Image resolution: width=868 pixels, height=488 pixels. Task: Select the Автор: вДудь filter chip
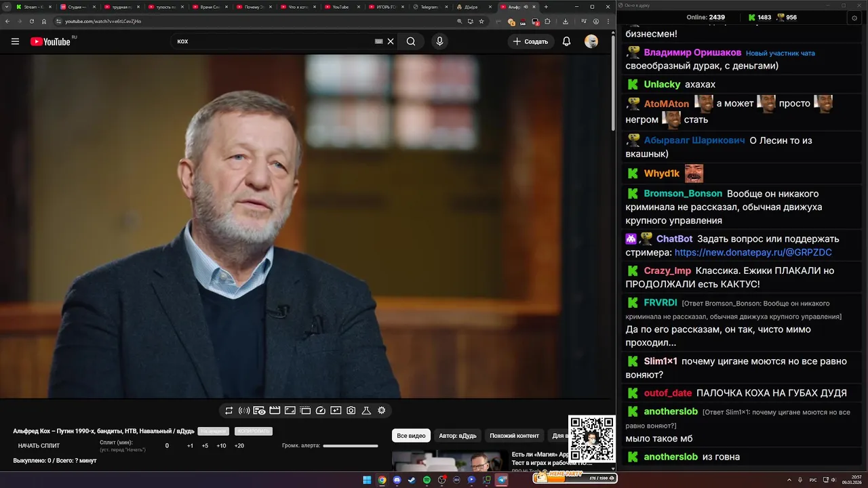pos(458,436)
